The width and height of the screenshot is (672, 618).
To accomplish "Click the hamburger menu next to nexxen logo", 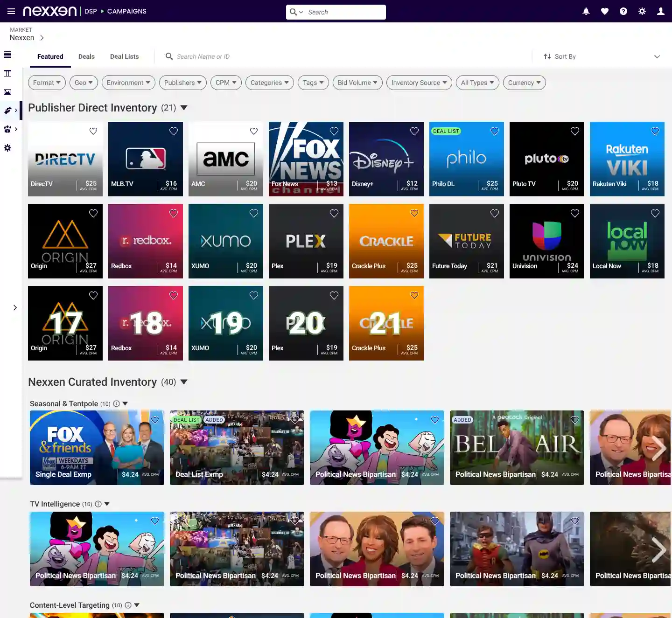I will pyautogui.click(x=11, y=11).
